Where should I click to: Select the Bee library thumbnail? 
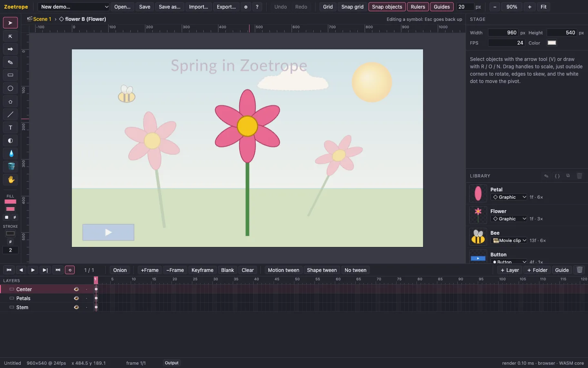[478, 237]
